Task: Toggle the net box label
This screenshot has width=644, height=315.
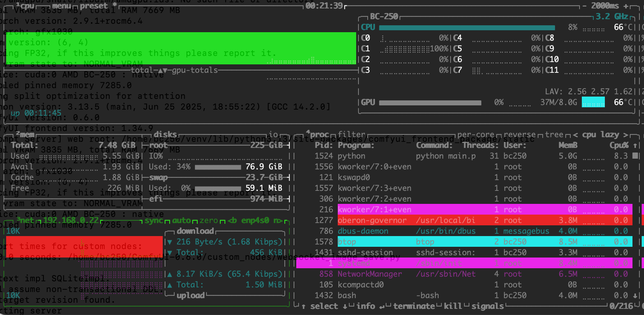Action: pos(25,220)
